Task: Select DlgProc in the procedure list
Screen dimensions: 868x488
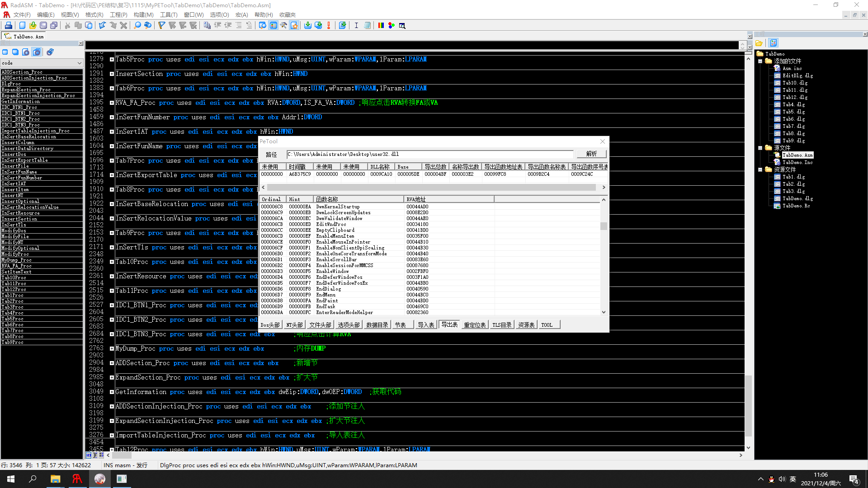Action: [x=11, y=84]
